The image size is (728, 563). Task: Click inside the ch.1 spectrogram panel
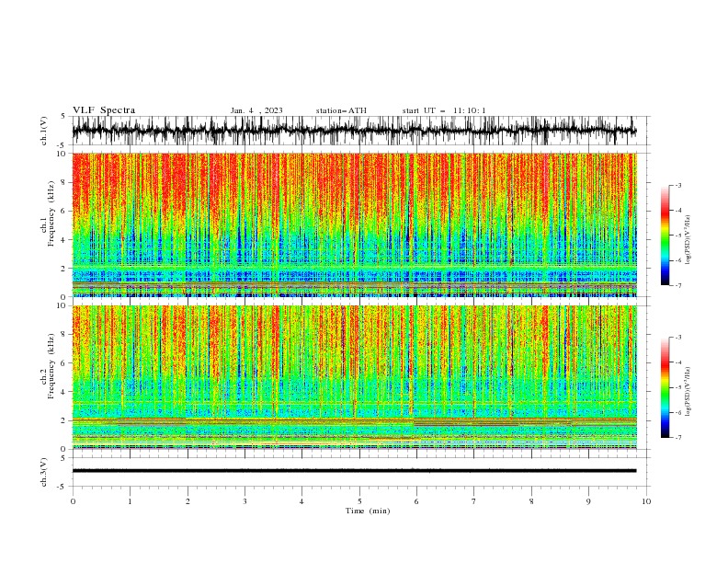click(x=355, y=224)
